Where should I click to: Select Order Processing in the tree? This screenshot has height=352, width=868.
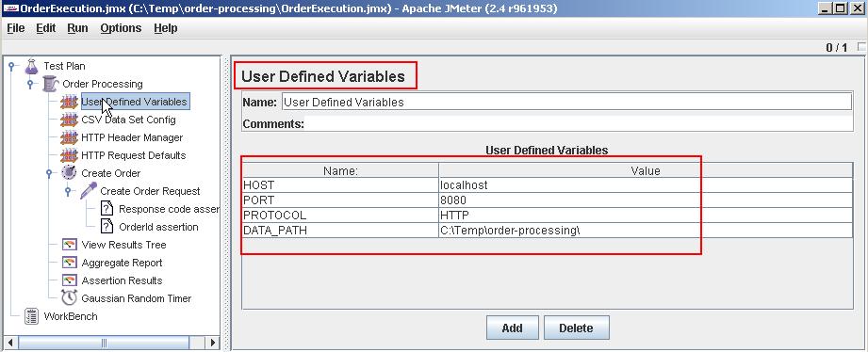(x=103, y=84)
